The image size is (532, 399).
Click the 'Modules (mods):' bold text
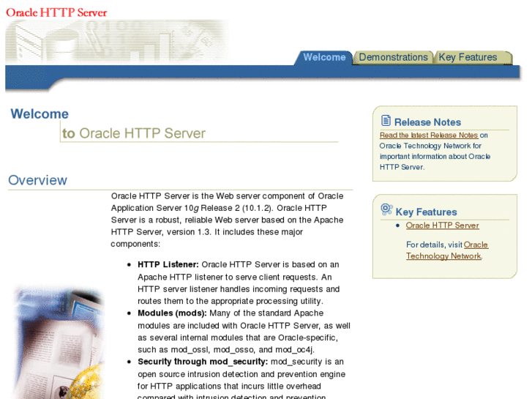click(x=172, y=313)
